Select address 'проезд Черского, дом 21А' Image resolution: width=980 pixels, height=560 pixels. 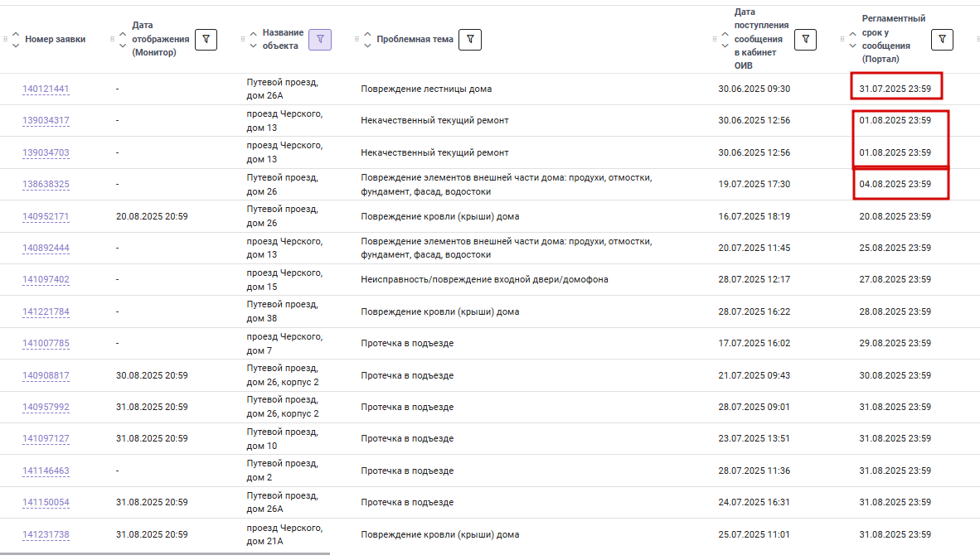(284, 534)
